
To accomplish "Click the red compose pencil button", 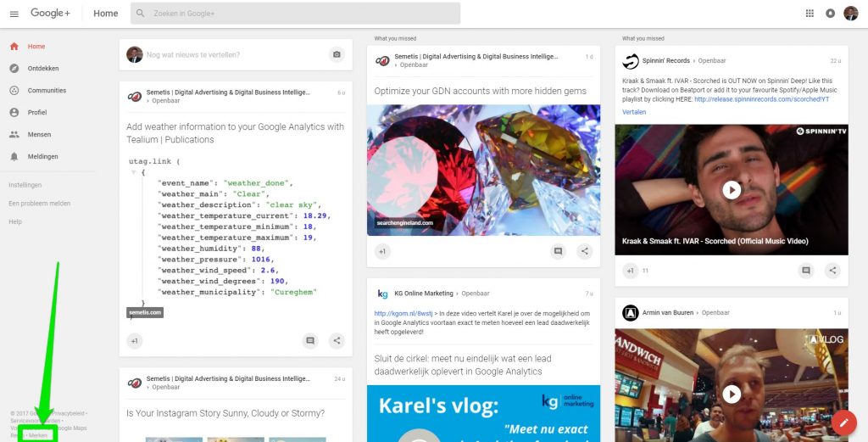I will point(843,423).
